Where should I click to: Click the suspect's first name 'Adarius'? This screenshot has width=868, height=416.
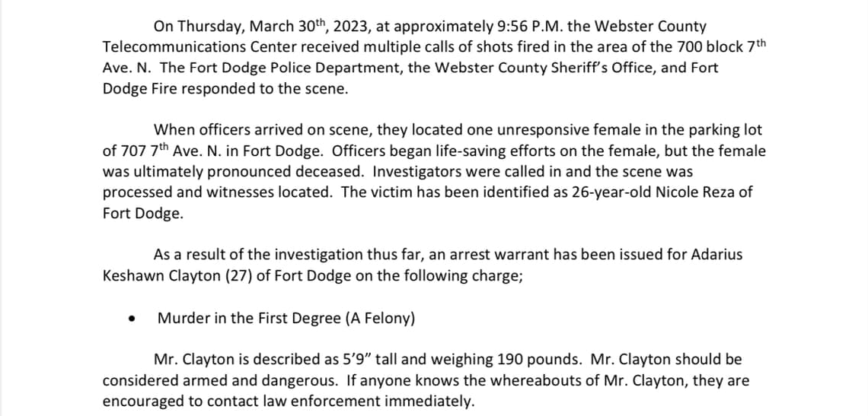[x=716, y=255]
